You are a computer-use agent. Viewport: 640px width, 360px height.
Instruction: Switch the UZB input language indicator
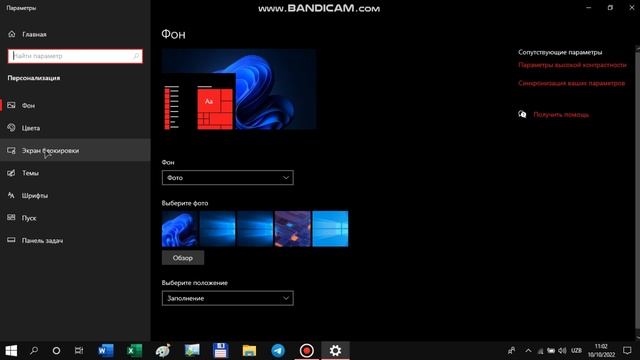tap(576, 351)
